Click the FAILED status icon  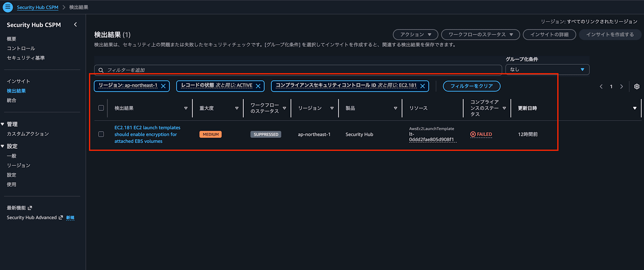[x=473, y=134]
